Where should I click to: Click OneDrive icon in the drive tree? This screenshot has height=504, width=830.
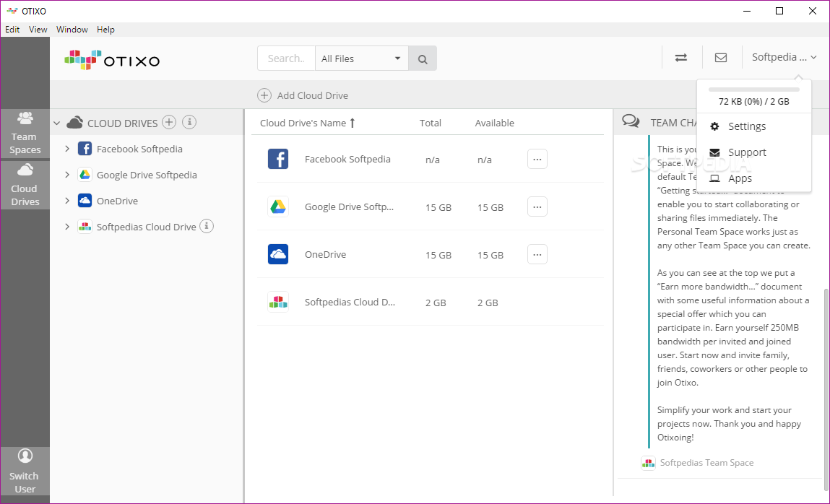pos(85,201)
